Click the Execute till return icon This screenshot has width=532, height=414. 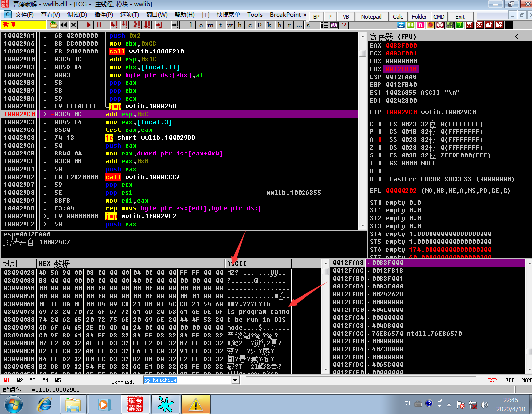[x=159, y=25]
